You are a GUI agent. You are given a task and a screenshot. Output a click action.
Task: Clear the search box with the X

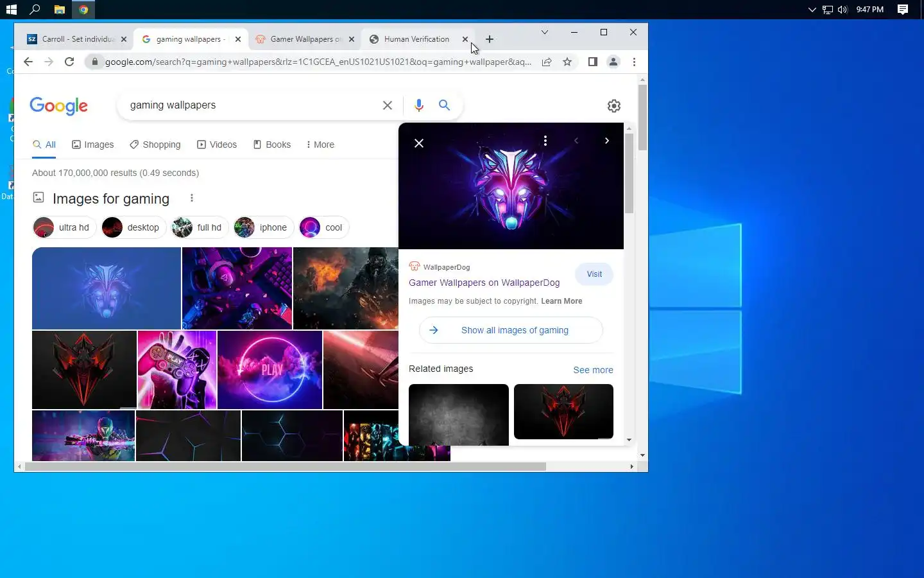point(388,105)
